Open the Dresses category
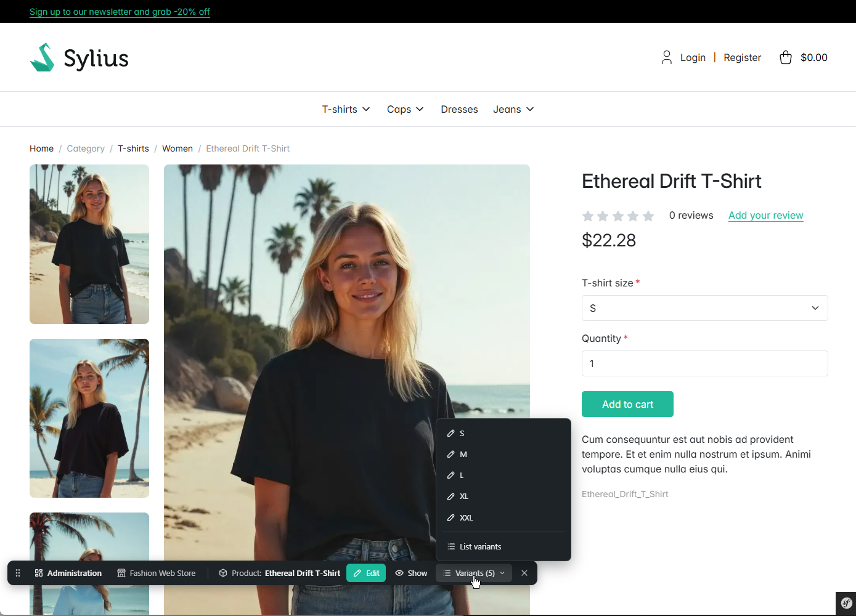Viewport: 856px width, 616px height. point(459,109)
